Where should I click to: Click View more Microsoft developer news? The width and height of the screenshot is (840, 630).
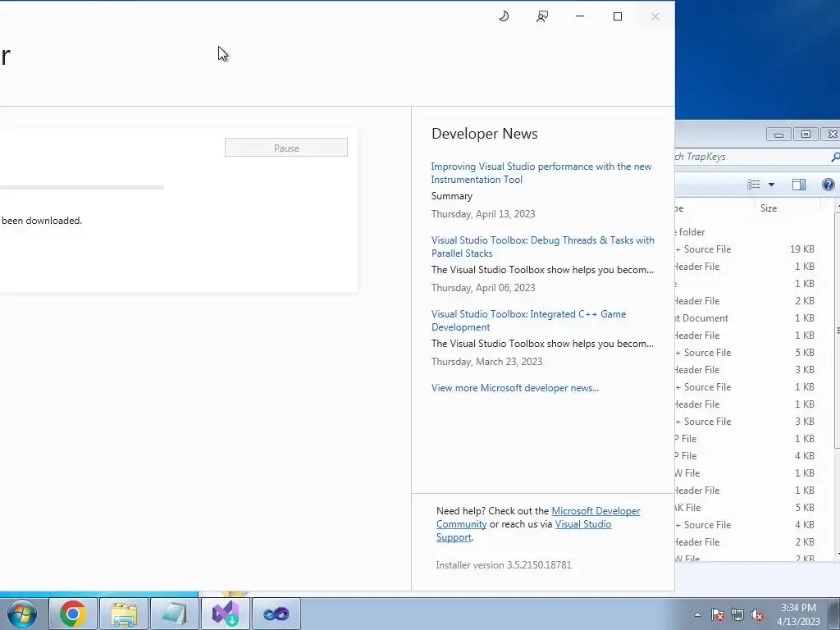[x=515, y=388]
